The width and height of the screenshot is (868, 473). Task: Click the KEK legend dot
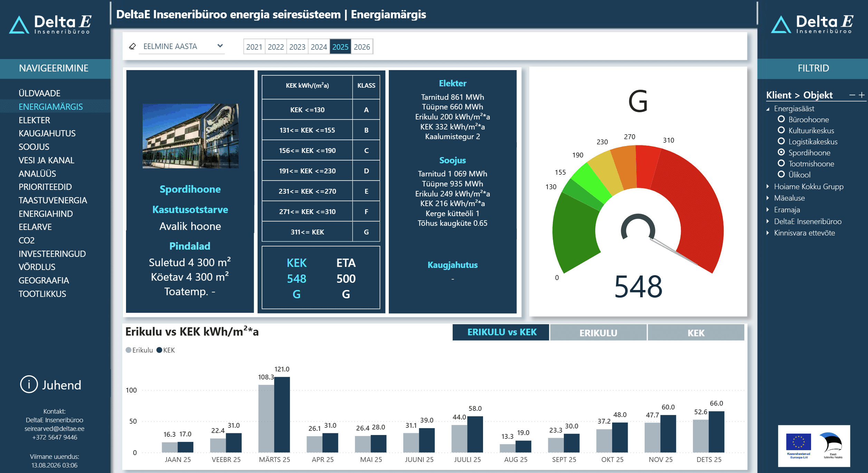click(159, 350)
